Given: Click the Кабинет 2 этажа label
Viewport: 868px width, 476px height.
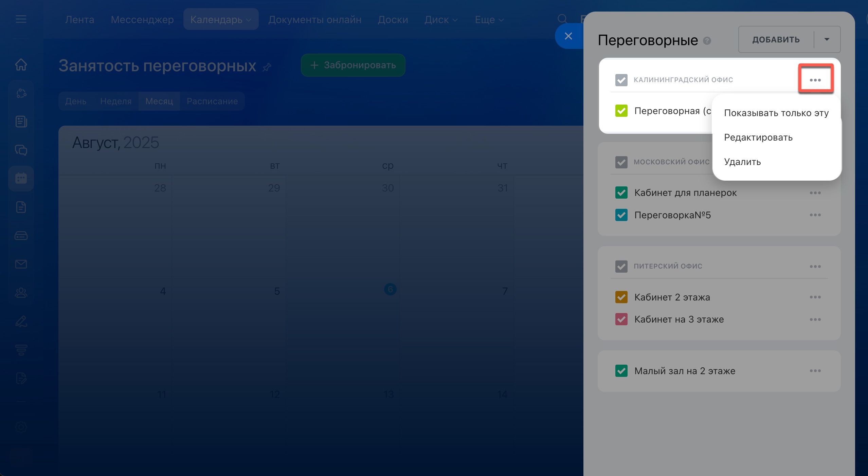Looking at the screenshot, I should coord(672,297).
